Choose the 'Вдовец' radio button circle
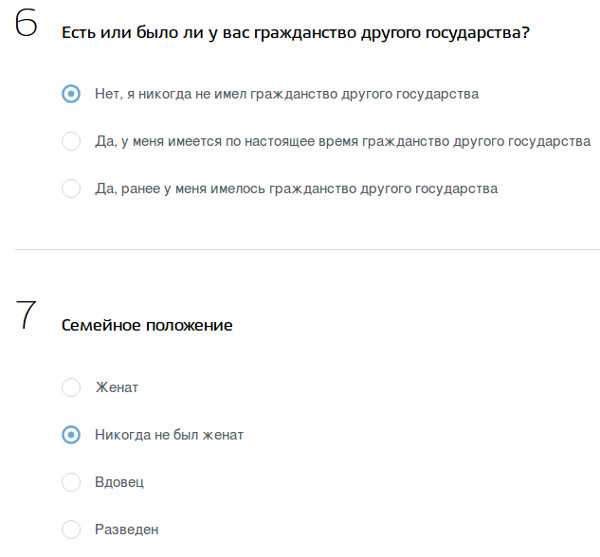The height and width of the screenshot is (557, 600). pyautogui.click(x=71, y=482)
